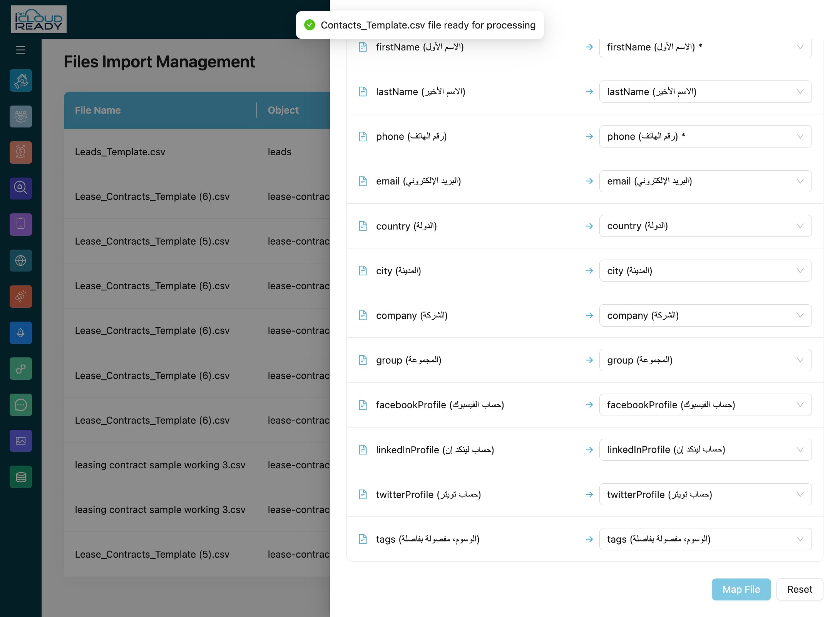
Task: Open the email mapping dropdown
Action: pyautogui.click(x=705, y=181)
